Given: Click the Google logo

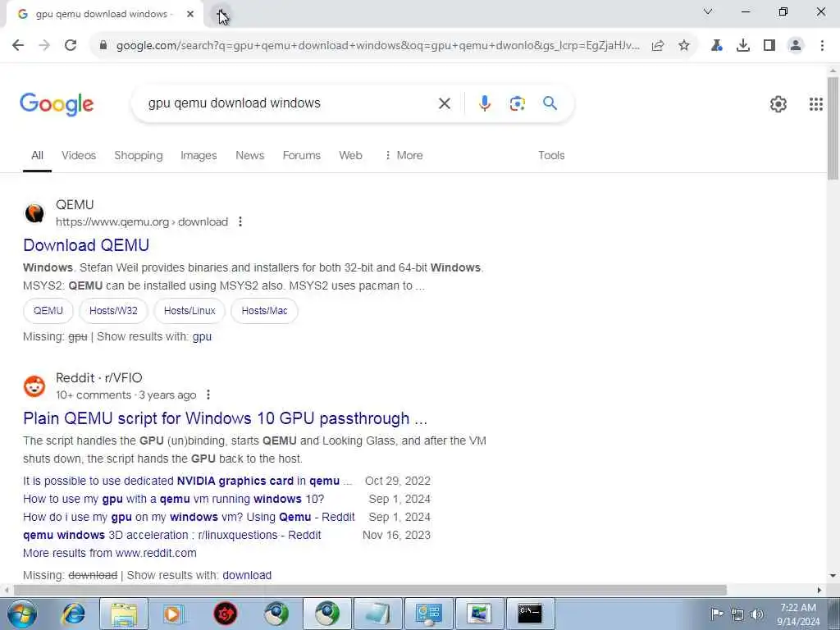Looking at the screenshot, I should tap(57, 104).
